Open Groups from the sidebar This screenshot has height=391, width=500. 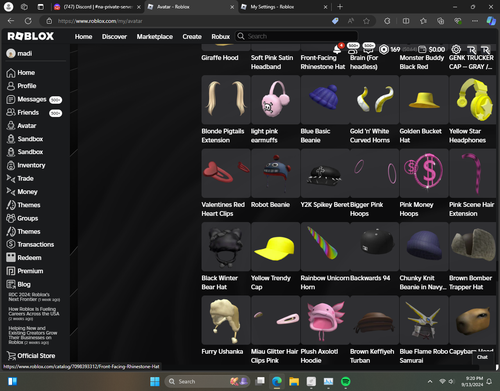tap(22, 218)
